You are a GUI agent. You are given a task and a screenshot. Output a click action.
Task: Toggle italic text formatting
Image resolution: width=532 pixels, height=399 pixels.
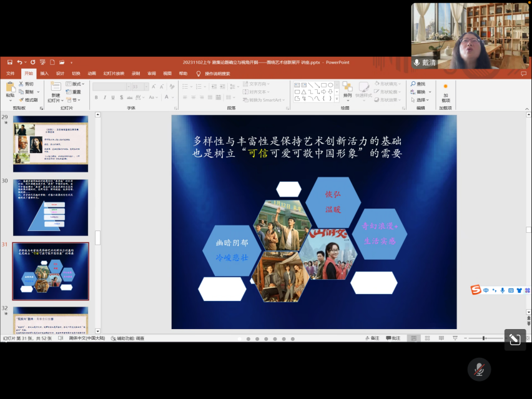pos(104,97)
